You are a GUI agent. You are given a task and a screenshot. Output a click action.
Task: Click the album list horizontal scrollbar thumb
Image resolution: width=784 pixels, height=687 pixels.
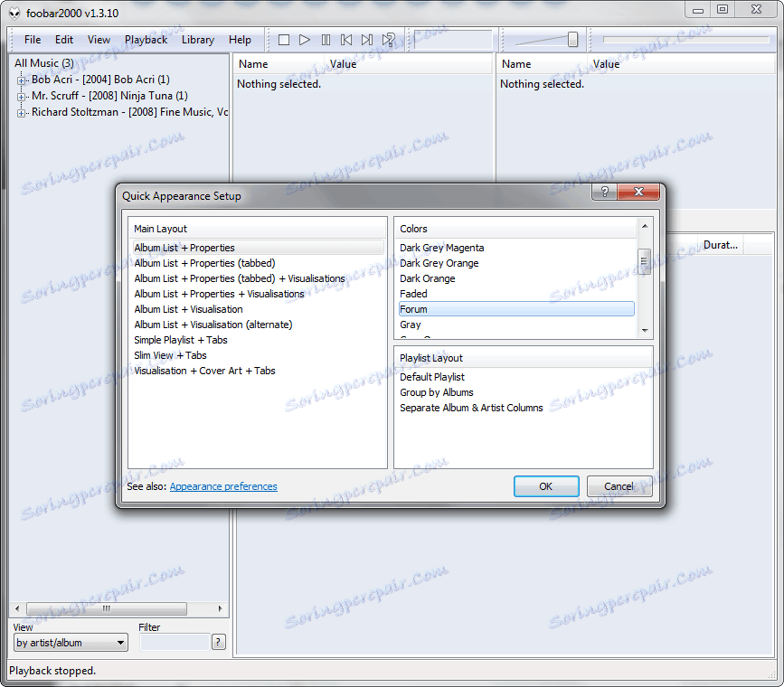107,608
